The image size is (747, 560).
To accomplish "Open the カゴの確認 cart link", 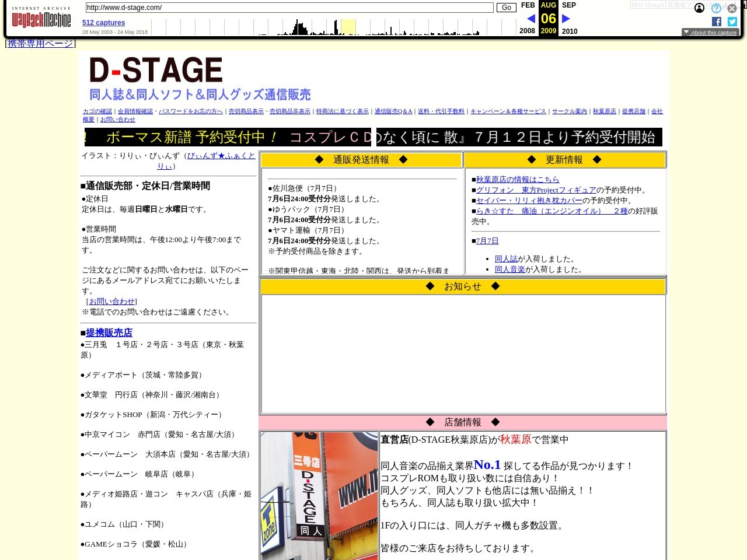I will click(96, 111).
